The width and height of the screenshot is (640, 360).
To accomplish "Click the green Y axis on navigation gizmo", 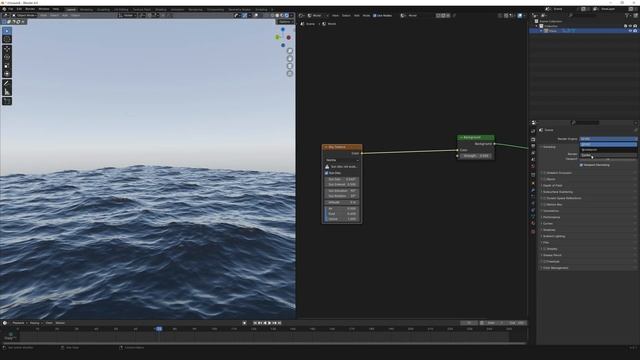I will [x=278, y=37].
